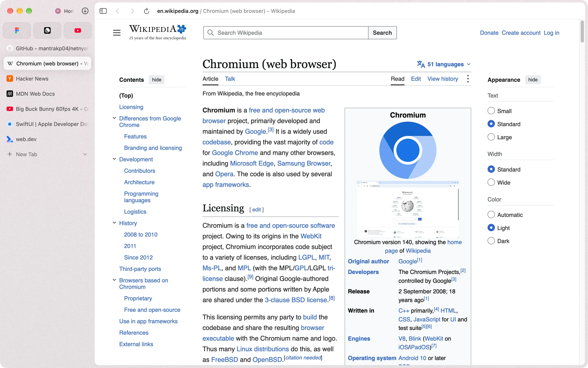588x368 pixels.
Task: Jump to Architecture in contents
Action: (x=139, y=182)
